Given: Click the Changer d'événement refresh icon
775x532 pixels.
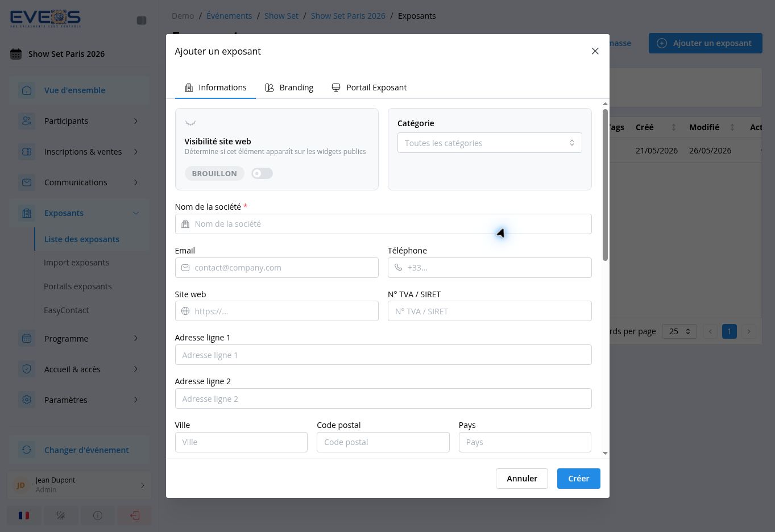Looking at the screenshot, I should [27, 450].
